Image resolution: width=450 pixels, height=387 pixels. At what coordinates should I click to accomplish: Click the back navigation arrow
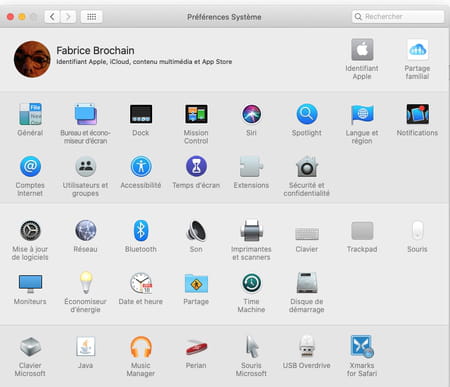(52, 17)
